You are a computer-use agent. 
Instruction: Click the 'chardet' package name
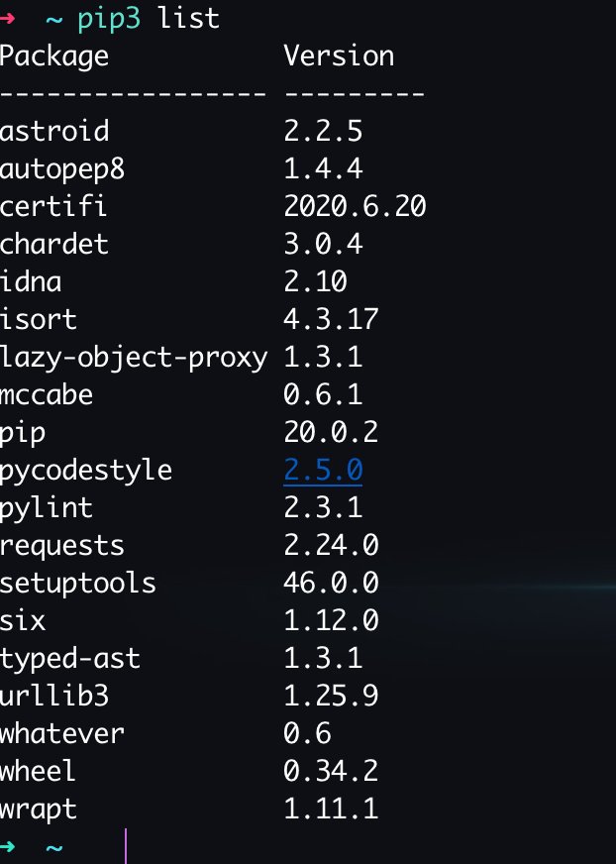(x=54, y=244)
